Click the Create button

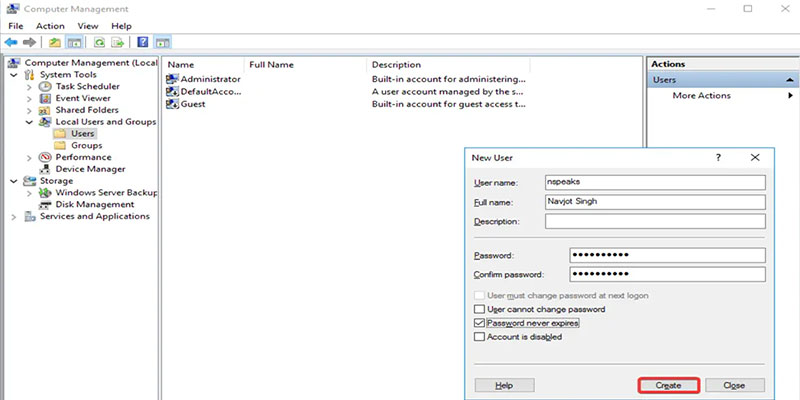click(668, 385)
